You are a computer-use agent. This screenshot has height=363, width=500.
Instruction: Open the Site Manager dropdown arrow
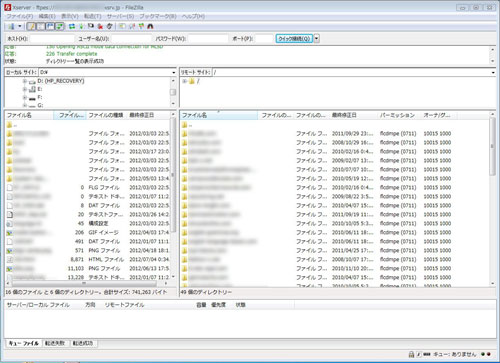click(x=20, y=26)
